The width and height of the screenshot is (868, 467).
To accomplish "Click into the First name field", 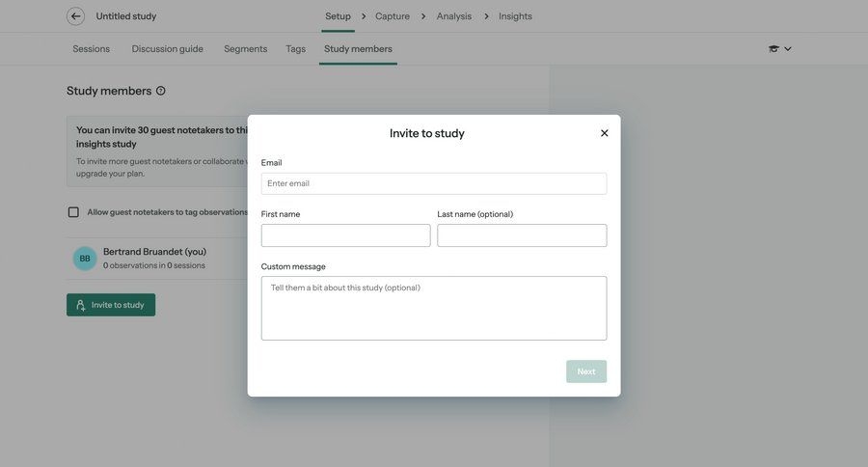I will [x=345, y=235].
